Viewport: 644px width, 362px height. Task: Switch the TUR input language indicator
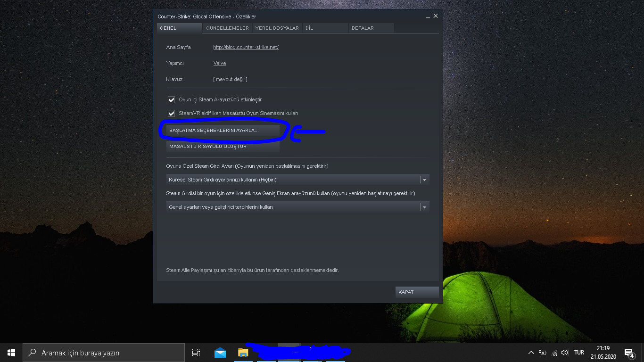579,353
